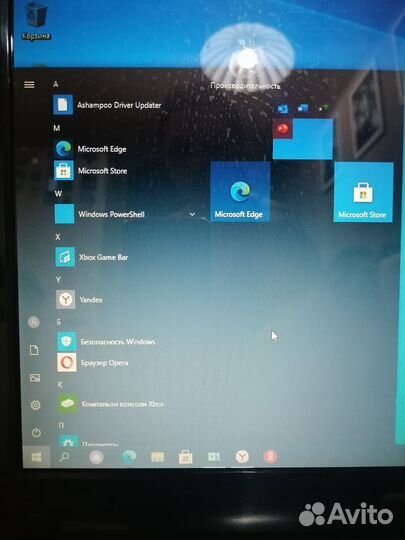Viewport: 405px width, 540px height.
Task: Open Microsoft Store from the taskbar
Action: coord(185,457)
